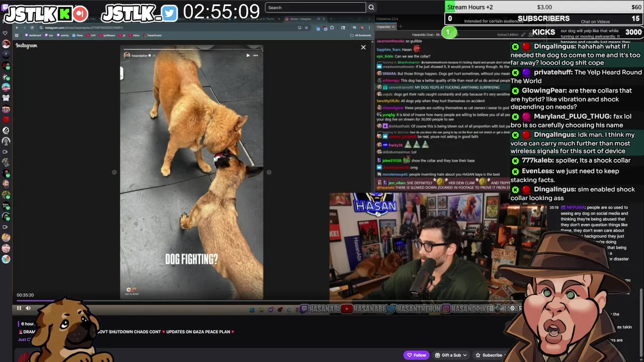Open the synthwave bookmark
644x362 pixels.
[x=108, y=35]
